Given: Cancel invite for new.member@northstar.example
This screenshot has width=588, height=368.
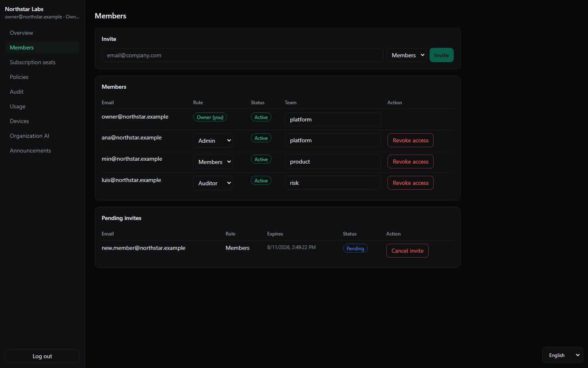Looking at the screenshot, I should point(408,251).
